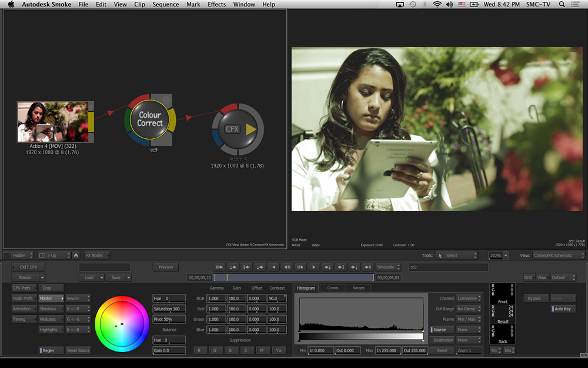
Task: Click the Wi-Fi icon in the menu bar
Action: [437, 5]
